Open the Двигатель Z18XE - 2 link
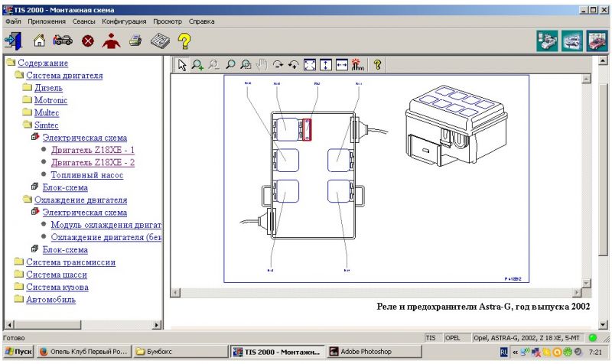This screenshot has height=364, width=612. click(x=93, y=162)
